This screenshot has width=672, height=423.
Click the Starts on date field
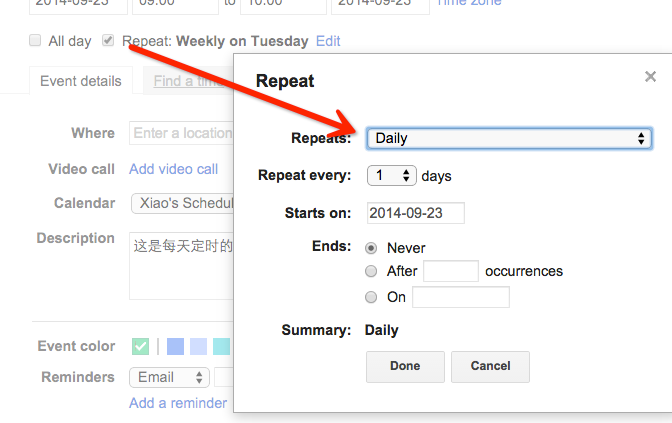tap(415, 213)
